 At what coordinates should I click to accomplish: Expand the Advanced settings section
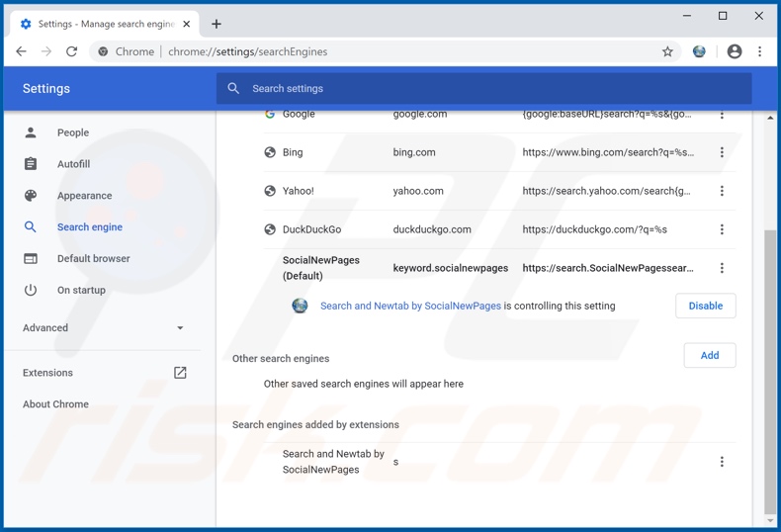point(103,327)
